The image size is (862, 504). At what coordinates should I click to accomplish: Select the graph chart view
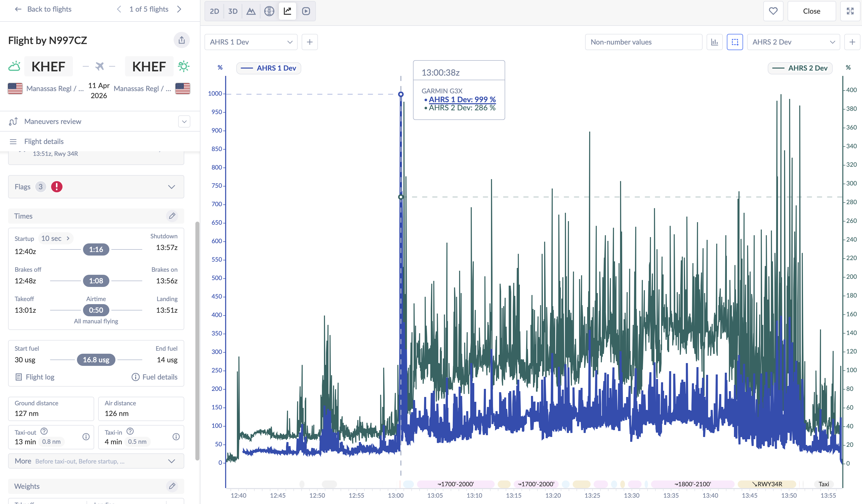[x=287, y=11]
